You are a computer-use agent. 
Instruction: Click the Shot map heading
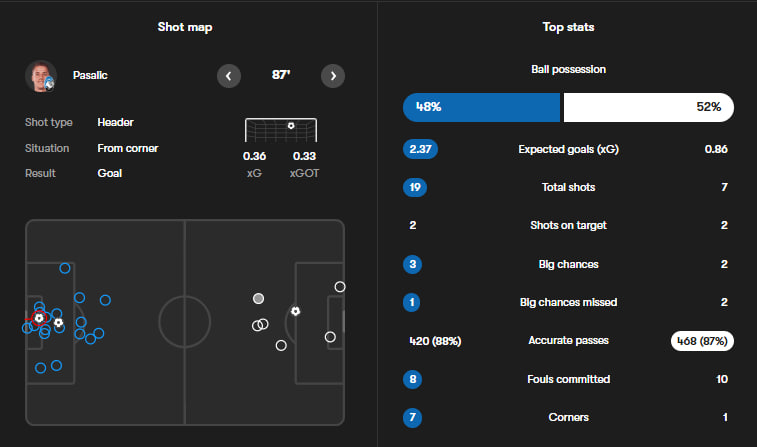(x=185, y=27)
